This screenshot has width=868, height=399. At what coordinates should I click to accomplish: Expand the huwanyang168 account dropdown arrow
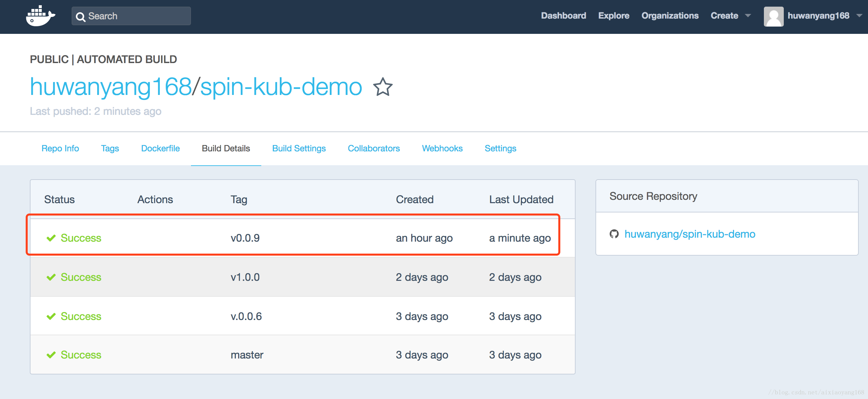pyautogui.click(x=859, y=16)
